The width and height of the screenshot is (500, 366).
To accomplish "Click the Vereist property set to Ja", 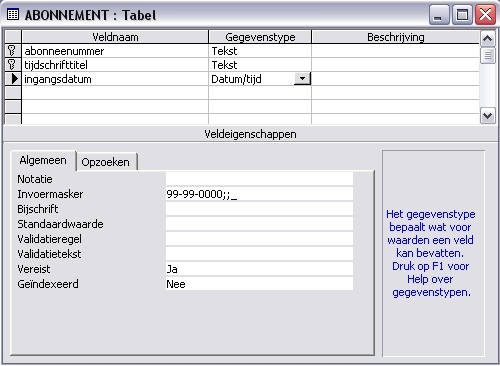I will coord(259,269).
